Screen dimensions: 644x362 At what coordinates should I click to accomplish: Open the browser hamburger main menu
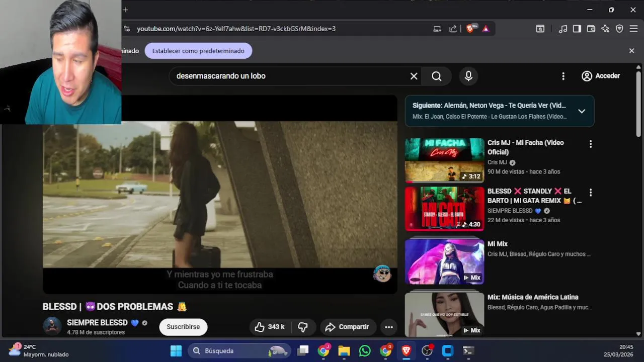coord(633,29)
